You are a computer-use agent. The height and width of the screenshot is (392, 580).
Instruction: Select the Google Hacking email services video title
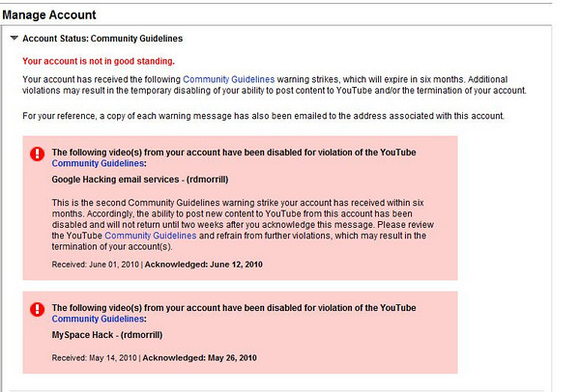[140, 180]
